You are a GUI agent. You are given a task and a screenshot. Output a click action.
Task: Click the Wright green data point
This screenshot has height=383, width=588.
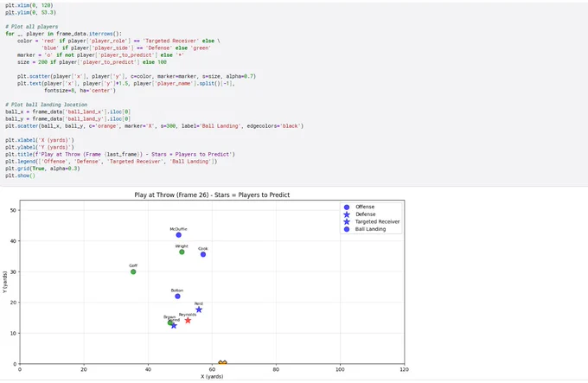(182, 252)
